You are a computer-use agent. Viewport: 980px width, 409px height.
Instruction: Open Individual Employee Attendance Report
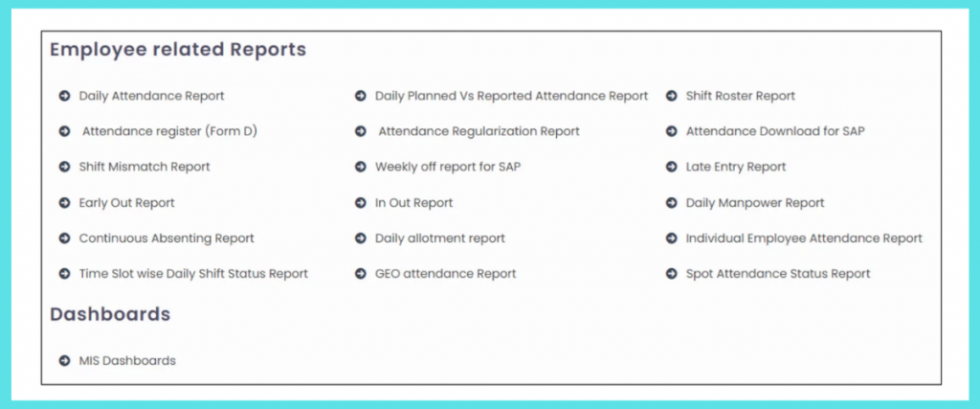(x=804, y=239)
